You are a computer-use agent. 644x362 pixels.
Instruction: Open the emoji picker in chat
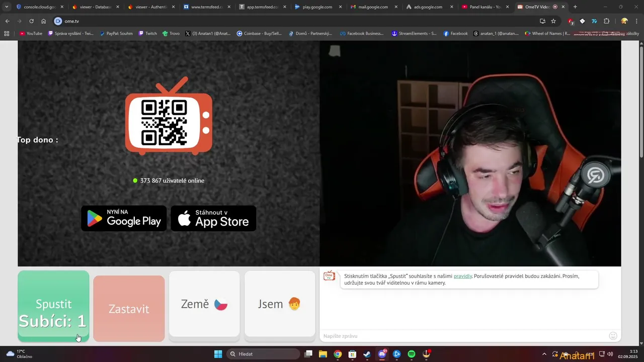click(x=613, y=336)
